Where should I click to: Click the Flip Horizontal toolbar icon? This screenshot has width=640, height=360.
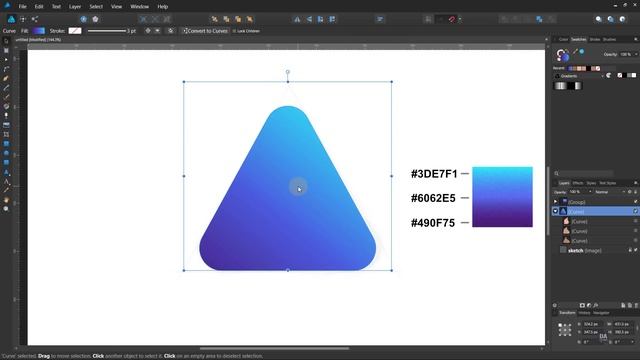297,19
